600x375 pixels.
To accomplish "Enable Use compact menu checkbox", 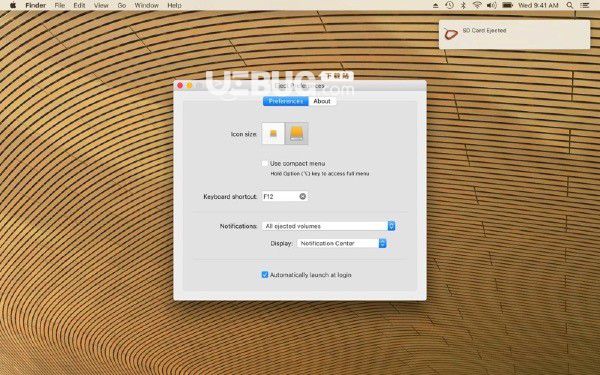I will point(265,163).
